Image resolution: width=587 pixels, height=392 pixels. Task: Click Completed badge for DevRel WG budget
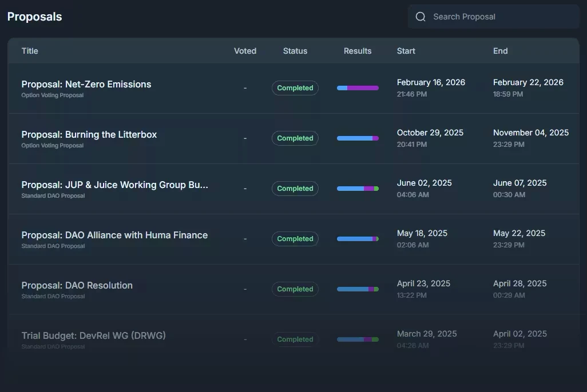pos(295,339)
